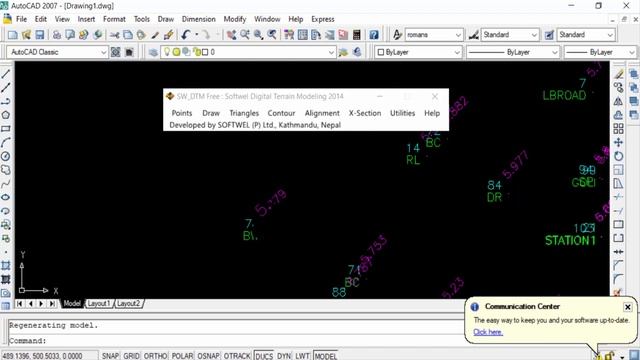Open the rightmost ByLayer lineweight dropdown

click(631, 52)
